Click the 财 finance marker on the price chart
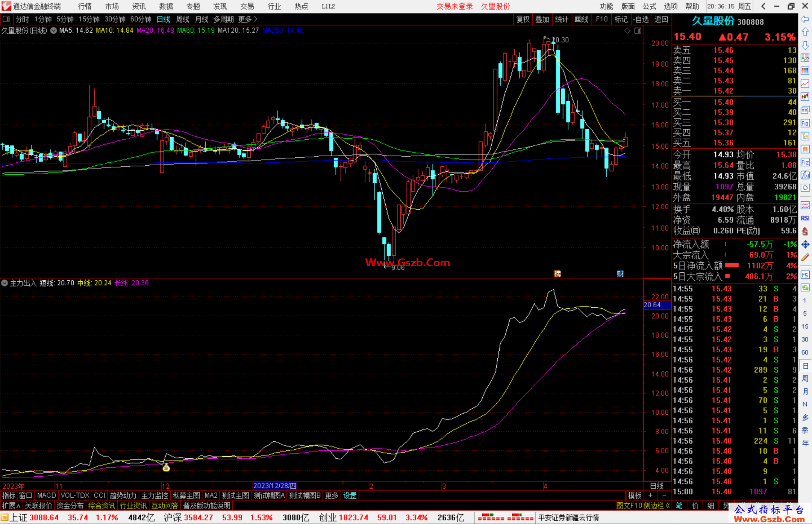The height and width of the screenshot is (524, 812). pos(620,274)
